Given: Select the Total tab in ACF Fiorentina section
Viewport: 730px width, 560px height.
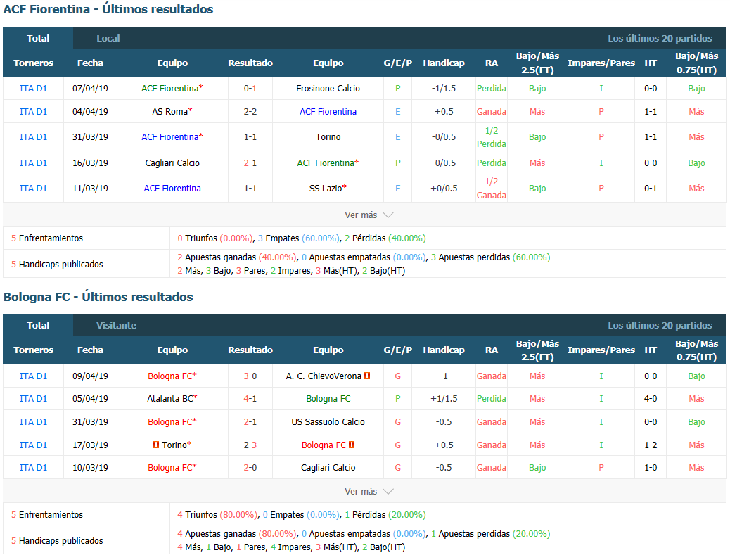Looking at the screenshot, I should (x=38, y=38).
